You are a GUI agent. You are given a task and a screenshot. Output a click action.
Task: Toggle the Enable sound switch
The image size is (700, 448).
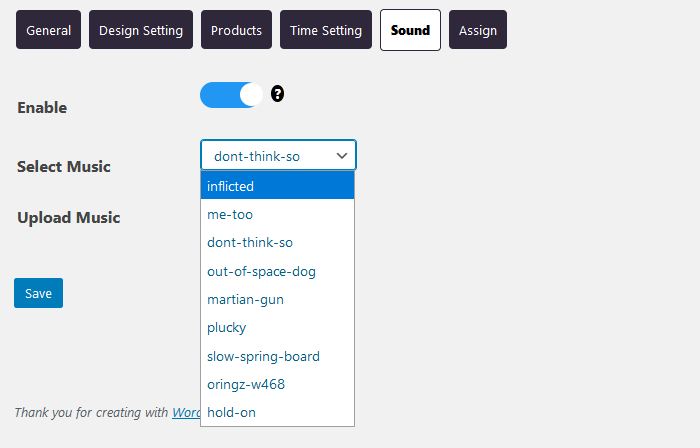pos(232,95)
